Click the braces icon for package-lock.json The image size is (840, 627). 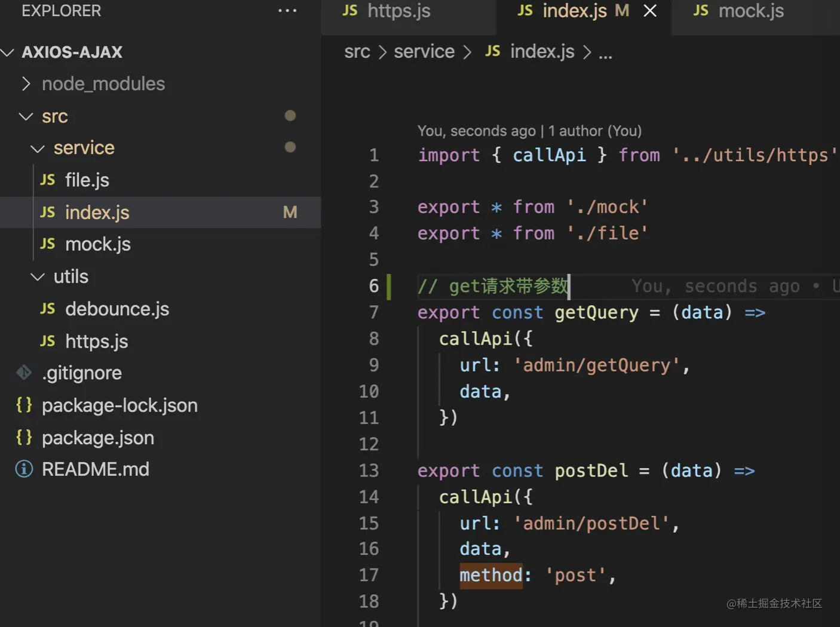click(x=24, y=405)
